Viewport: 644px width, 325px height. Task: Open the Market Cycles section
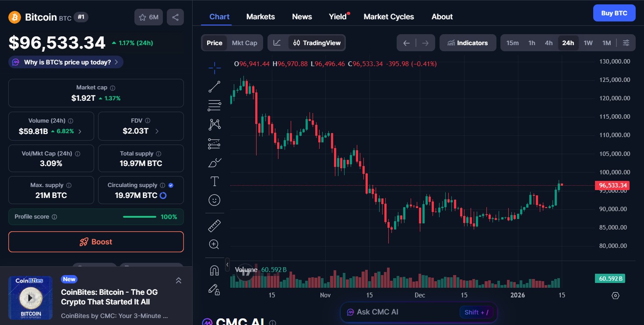point(388,16)
